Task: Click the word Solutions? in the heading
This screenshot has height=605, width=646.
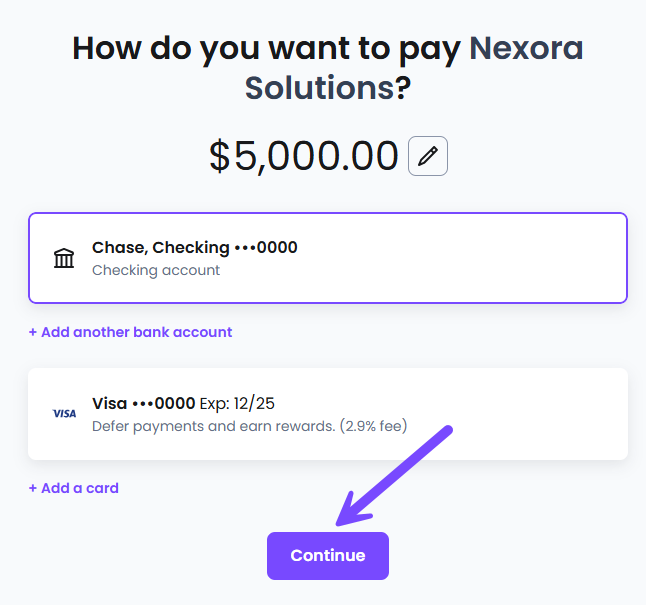Action: coord(328,88)
